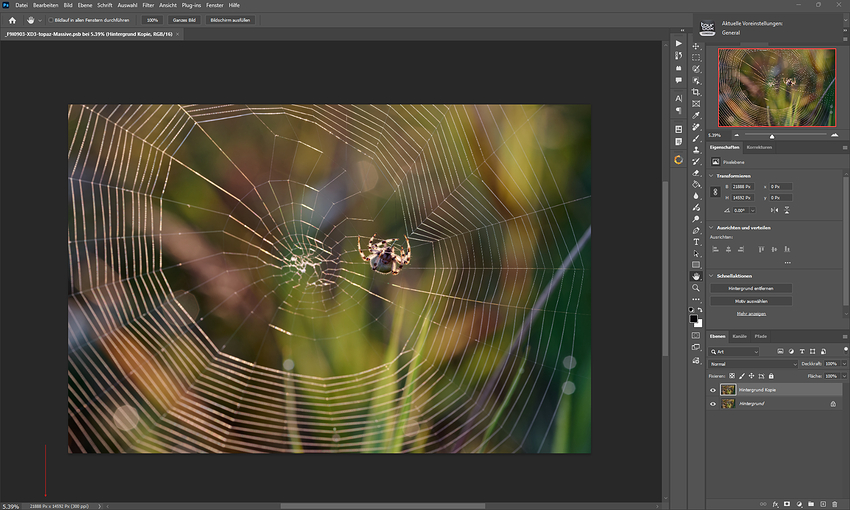Collapse the 'Schnellaktionen' section
850x510 pixels.
tap(713, 276)
